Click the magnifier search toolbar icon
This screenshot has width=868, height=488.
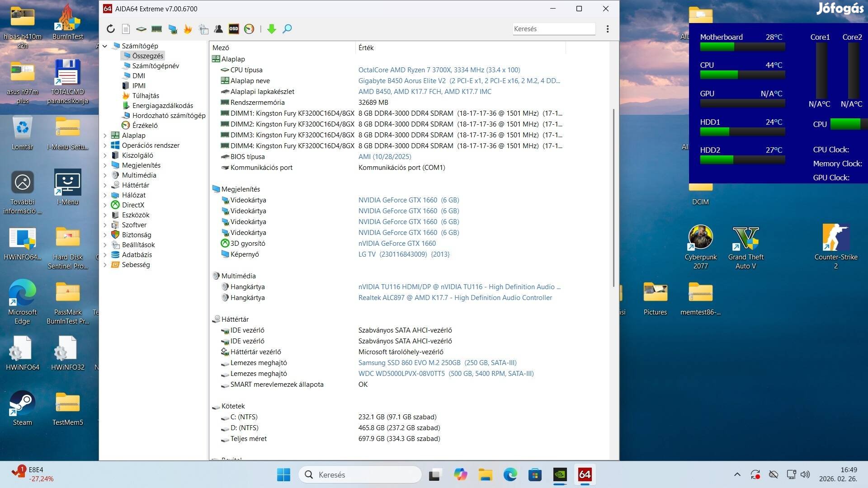(287, 29)
